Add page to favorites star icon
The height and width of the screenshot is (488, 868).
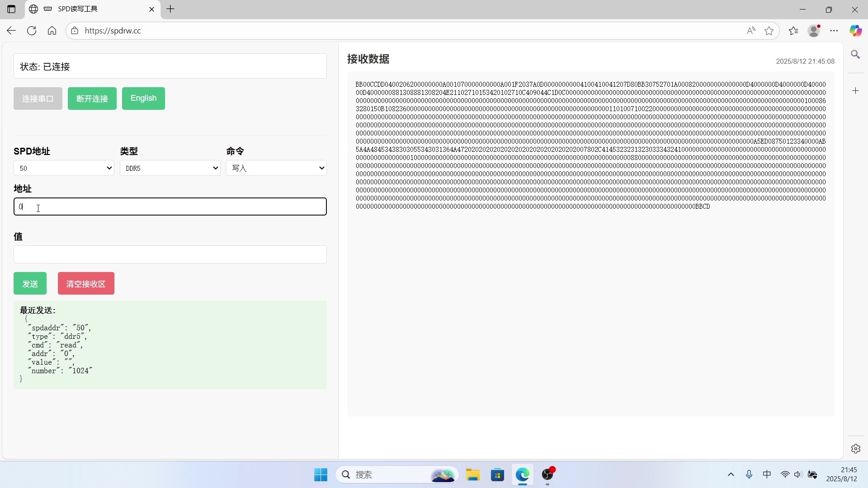(769, 31)
